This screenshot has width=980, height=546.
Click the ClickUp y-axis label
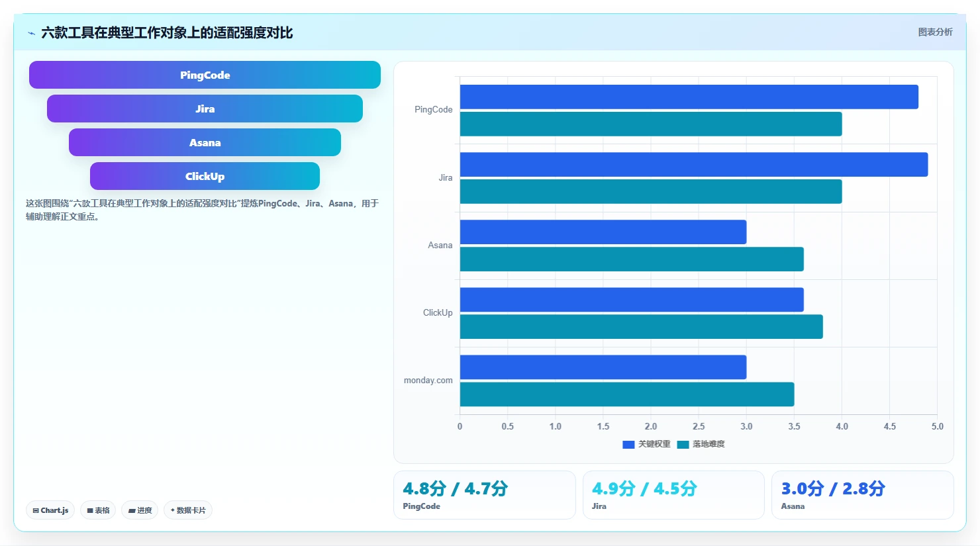click(438, 313)
